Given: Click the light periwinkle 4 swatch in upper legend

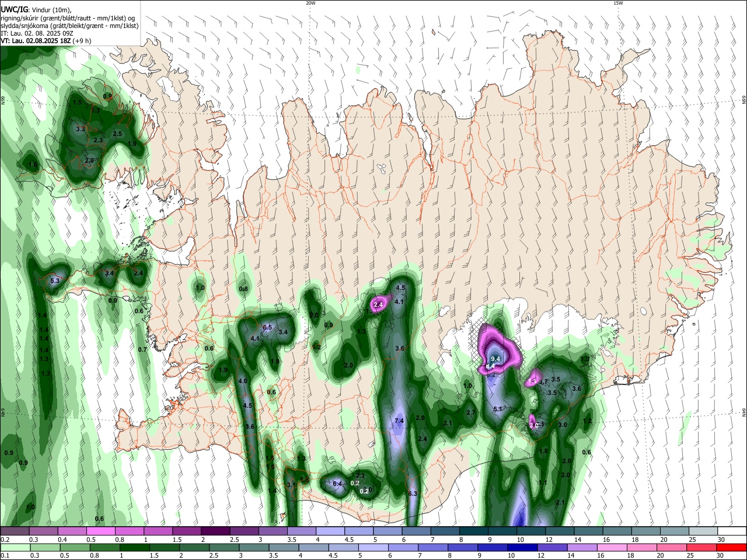Looking at the screenshot, I should coord(330,531).
